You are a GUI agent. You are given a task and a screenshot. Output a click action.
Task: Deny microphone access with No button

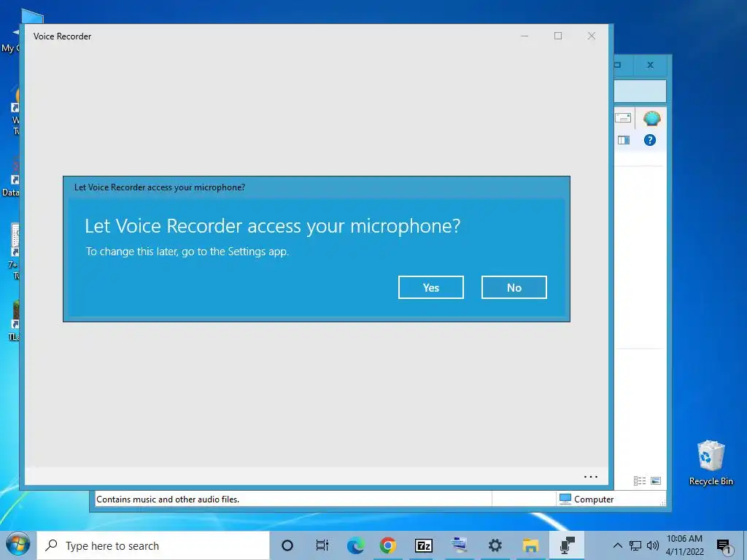[514, 287]
